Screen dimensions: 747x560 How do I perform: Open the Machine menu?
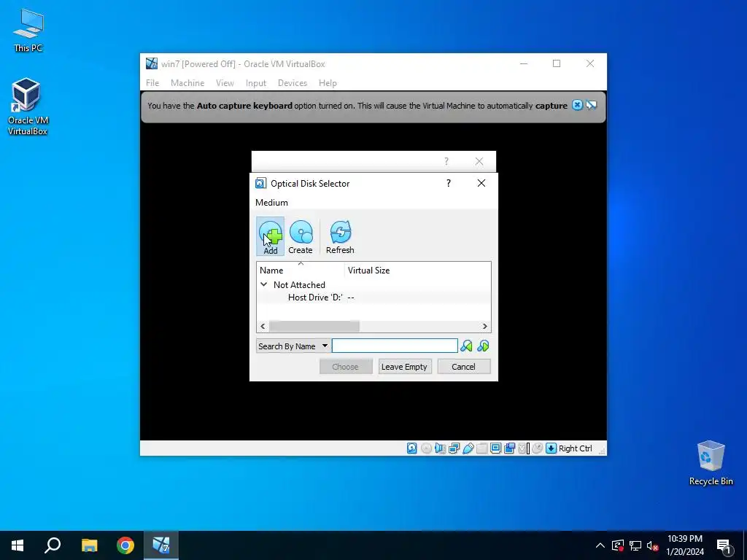[187, 83]
